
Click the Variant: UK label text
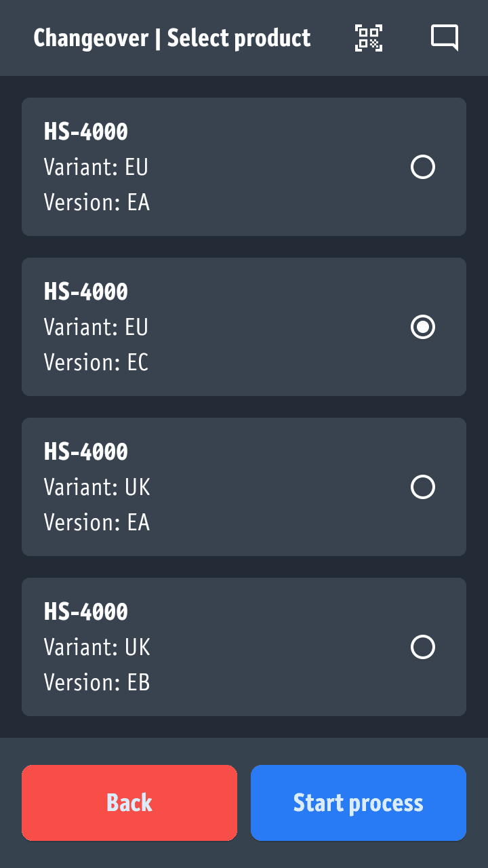coord(96,487)
